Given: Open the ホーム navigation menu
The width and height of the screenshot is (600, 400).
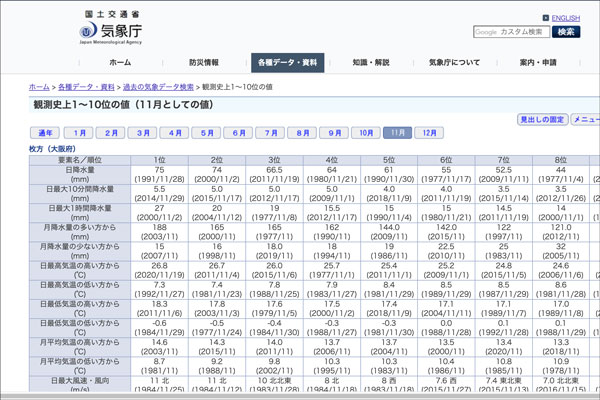Looking at the screenshot, I should click(120, 62).
